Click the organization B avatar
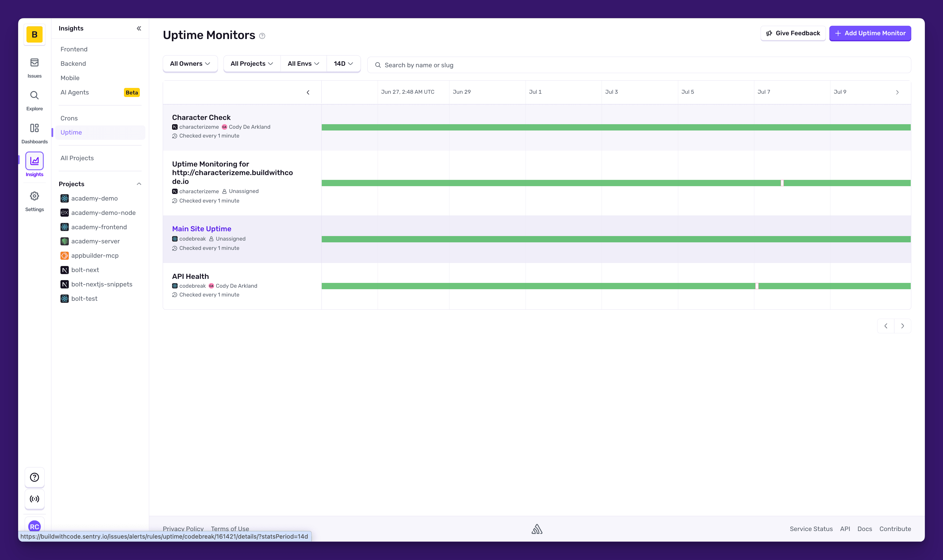Screen dimensions: 943x560 (34, 34)
